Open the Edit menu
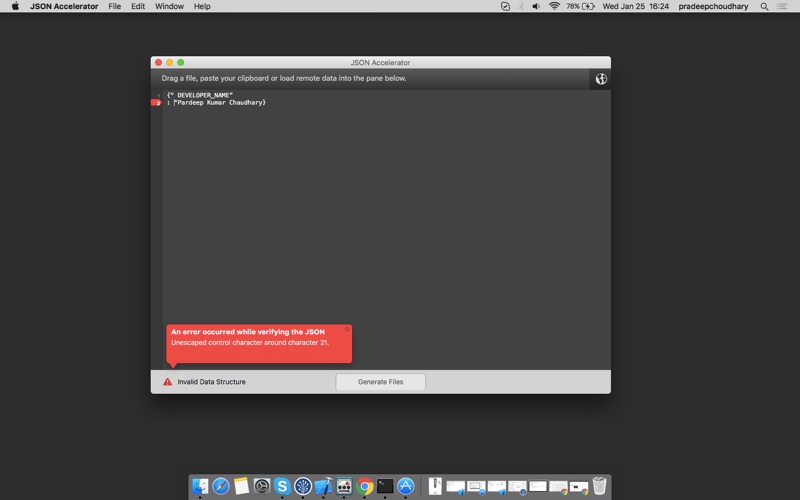This screenshot has height=500, width=800. [138, 6]
